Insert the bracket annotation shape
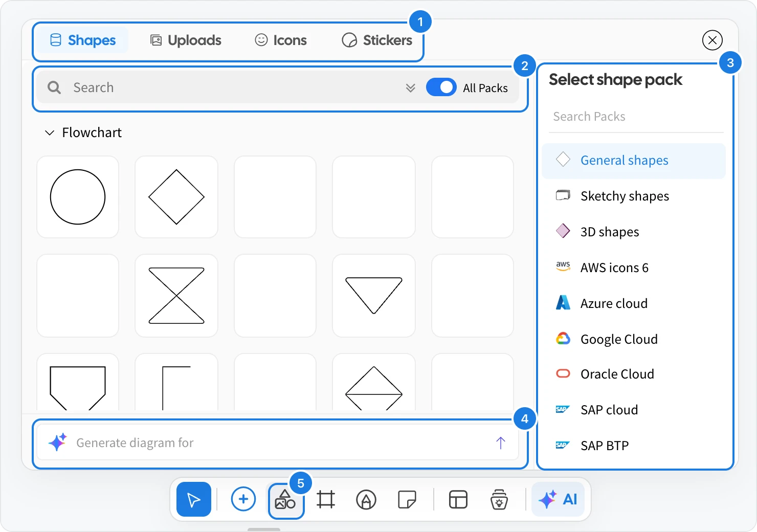 click(176, 383)
